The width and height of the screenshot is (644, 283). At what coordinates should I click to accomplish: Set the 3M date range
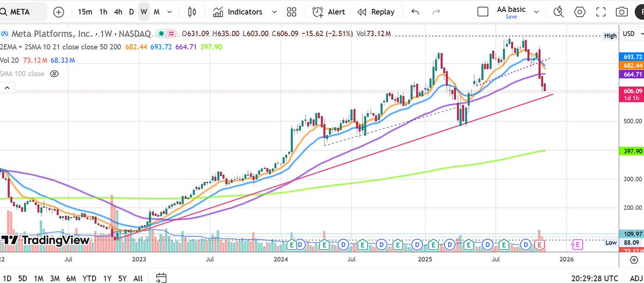[55, 278]
